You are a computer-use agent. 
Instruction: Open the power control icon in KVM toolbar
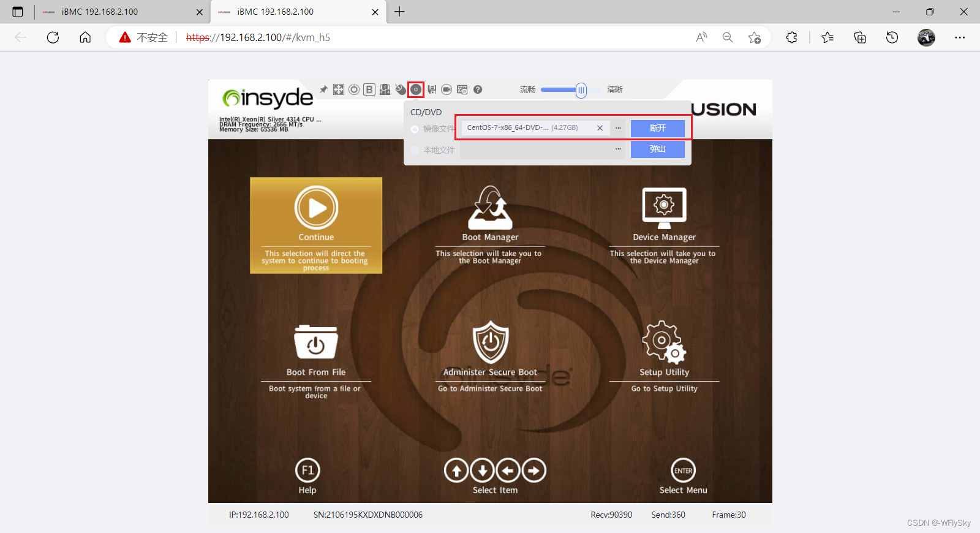tap(354, 89)
